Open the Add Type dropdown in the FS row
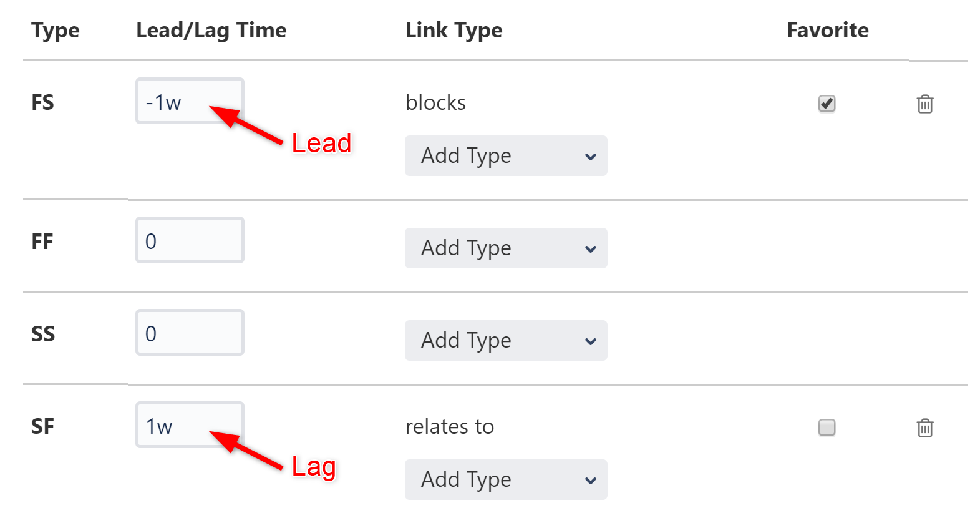The height and width of the screenshot is (513, 980). pos(505,156)
